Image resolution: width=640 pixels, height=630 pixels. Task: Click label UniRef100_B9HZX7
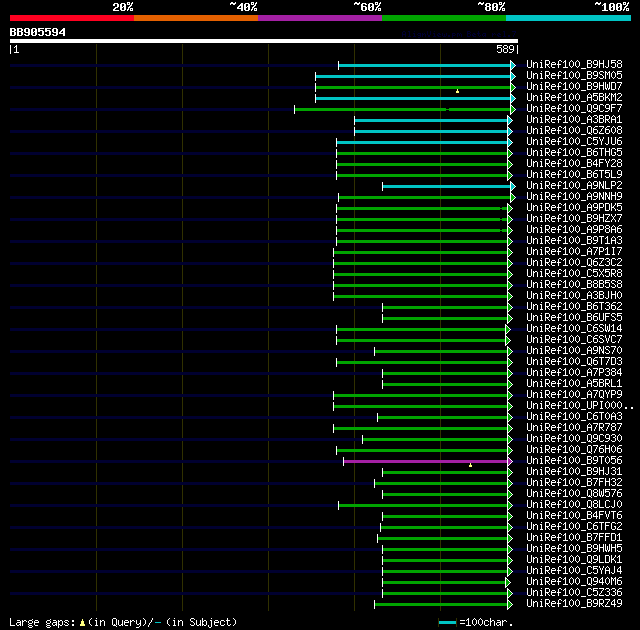pos(574,219)
